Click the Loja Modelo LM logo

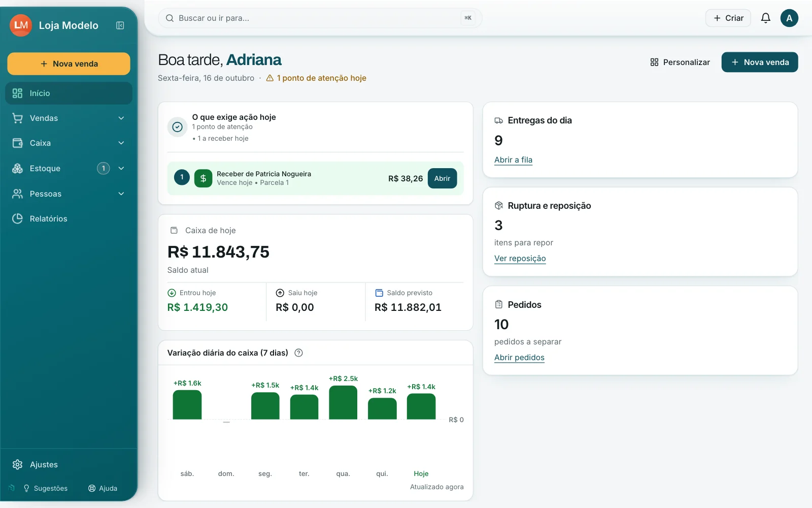(x=21, y=25)
